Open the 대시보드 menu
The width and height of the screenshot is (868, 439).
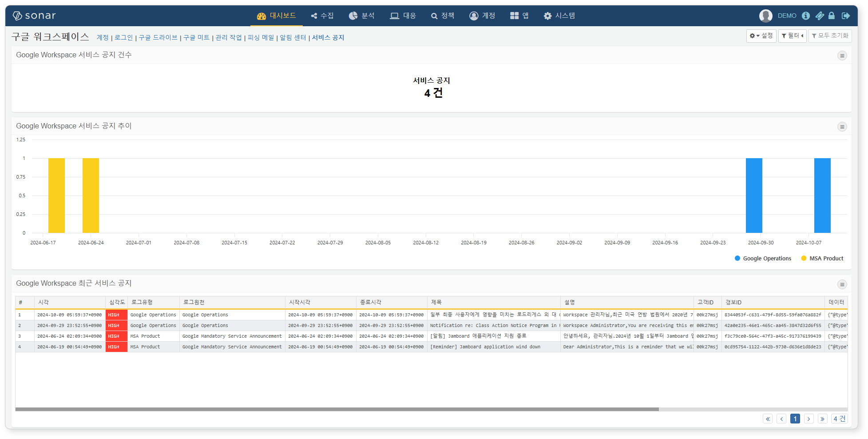click(276, 16)
